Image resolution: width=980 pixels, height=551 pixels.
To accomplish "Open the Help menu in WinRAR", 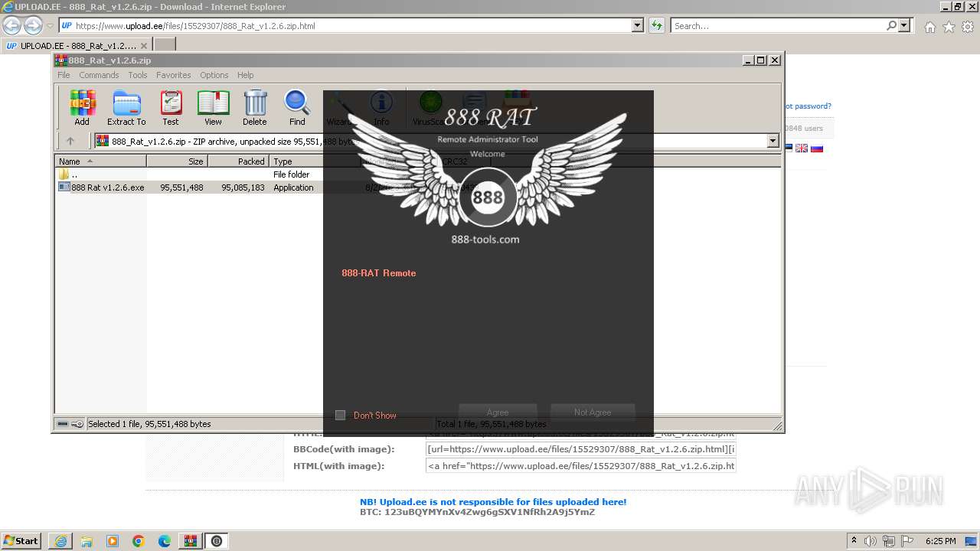I will point(245,75).
